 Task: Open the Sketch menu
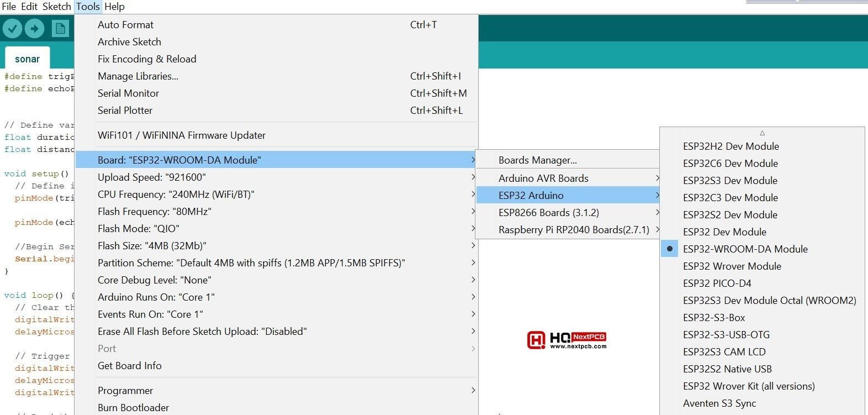56,7
